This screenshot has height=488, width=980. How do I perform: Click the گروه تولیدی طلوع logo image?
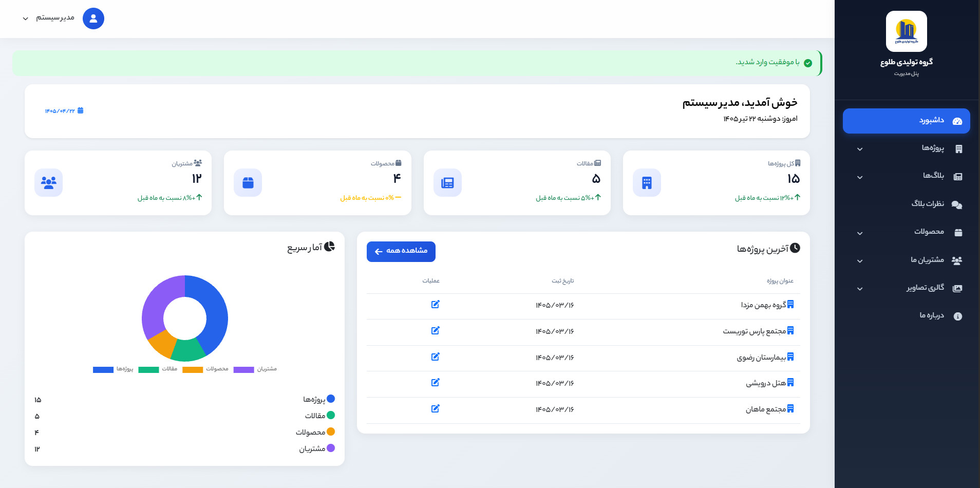point(906,31)
